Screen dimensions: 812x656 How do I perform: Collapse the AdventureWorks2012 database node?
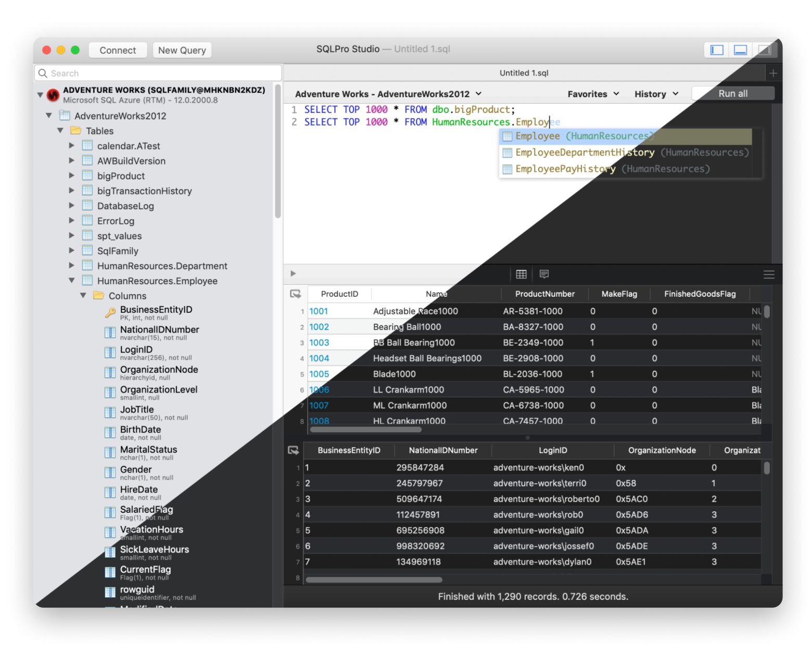tap(49, 116)
